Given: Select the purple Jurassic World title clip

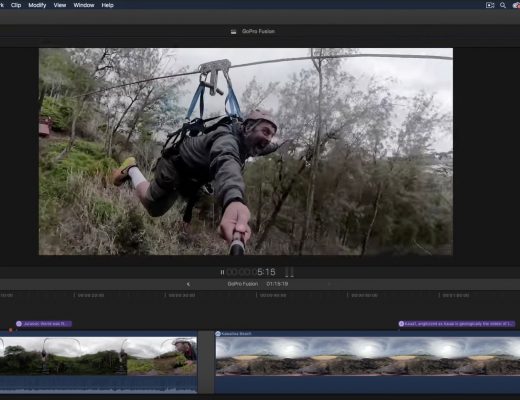Looking at the screenshot, I should 44,324.
